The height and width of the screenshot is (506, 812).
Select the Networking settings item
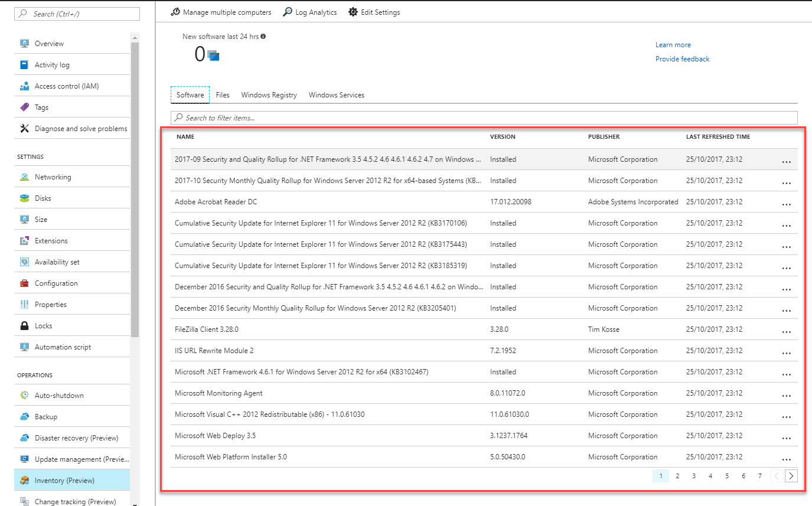tap(53, 176)
